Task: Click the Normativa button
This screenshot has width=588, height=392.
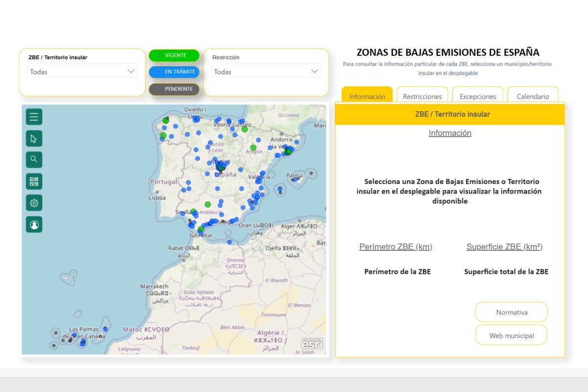Action: pos(511,312)
